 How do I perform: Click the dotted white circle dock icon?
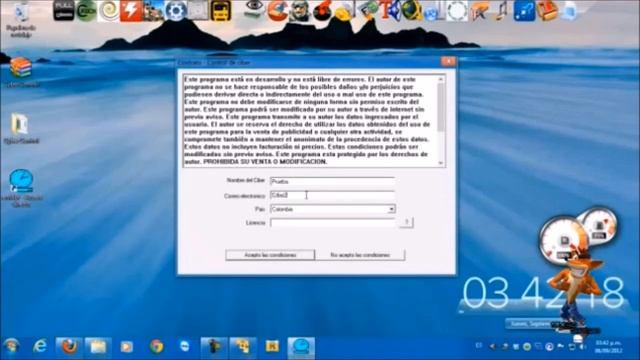pos(457,11)
